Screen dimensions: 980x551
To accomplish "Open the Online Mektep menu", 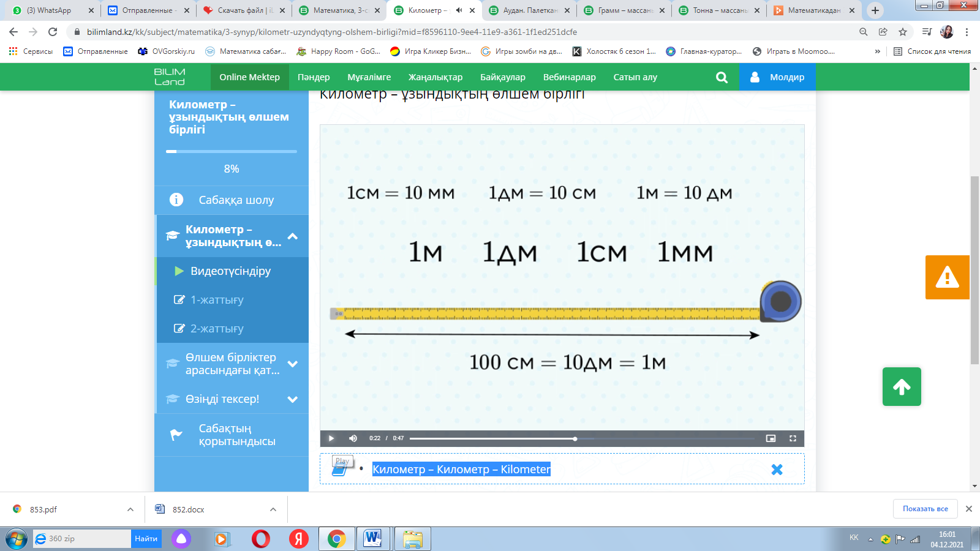I will point(249,77).
